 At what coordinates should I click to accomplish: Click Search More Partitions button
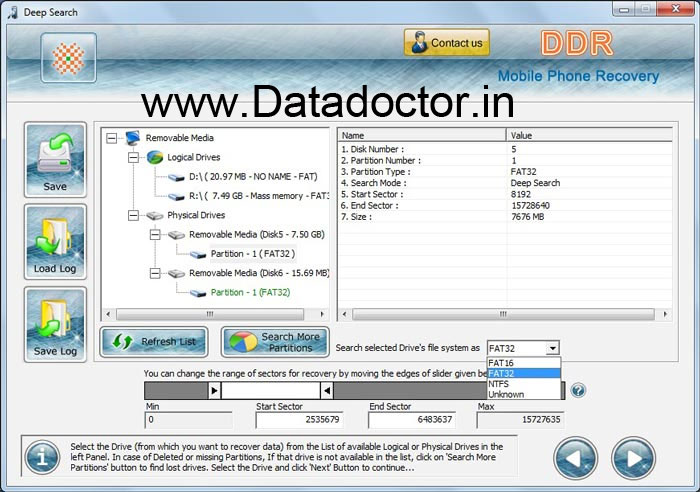point(275,342)
